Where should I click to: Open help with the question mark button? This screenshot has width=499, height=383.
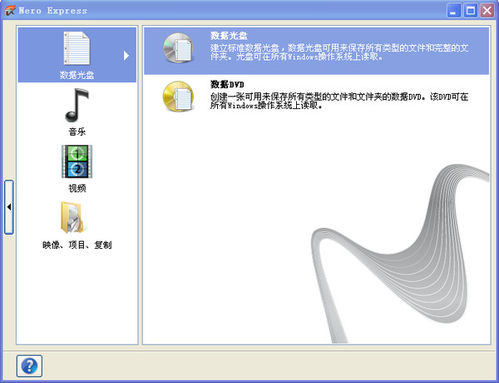(29, 366)
